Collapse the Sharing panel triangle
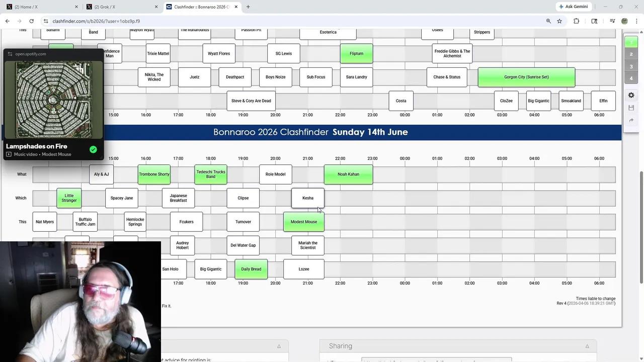The height and width of the screenshot is (362, 644). (x=587, y=346)
